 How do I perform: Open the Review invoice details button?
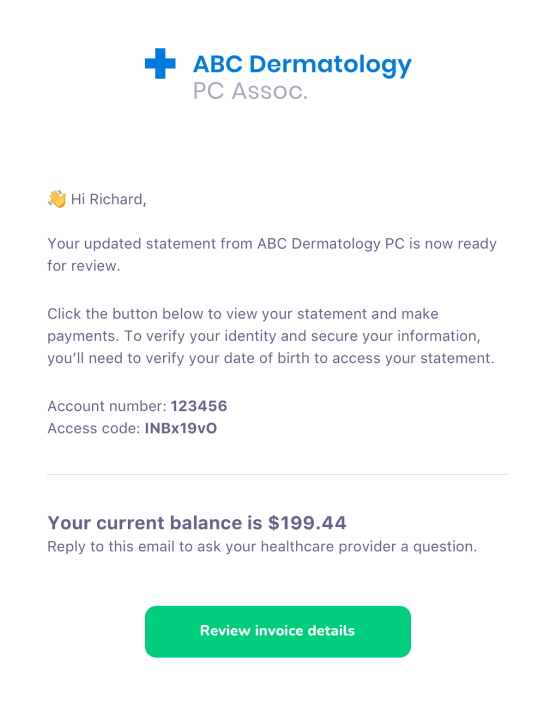click(278, 631)
